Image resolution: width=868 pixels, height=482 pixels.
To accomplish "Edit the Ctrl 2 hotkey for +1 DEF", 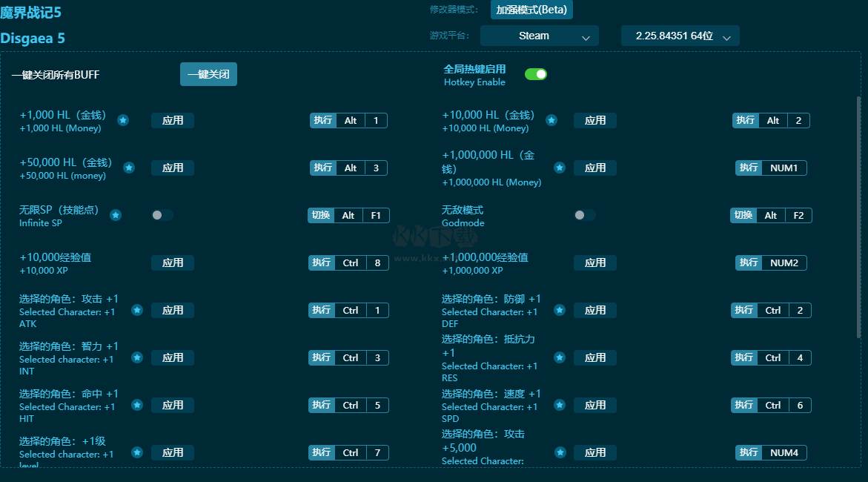I will point(771,310).
